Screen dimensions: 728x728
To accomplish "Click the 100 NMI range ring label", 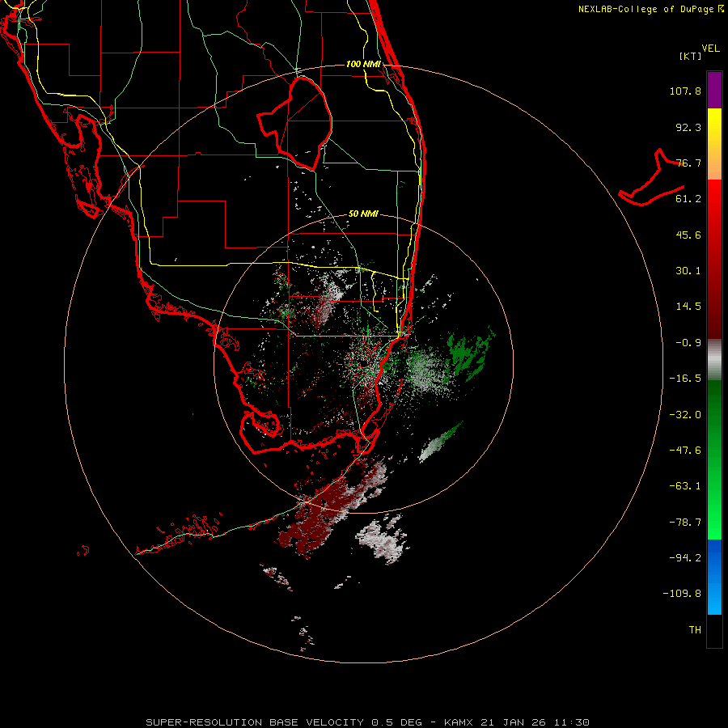I will (363, 64).
